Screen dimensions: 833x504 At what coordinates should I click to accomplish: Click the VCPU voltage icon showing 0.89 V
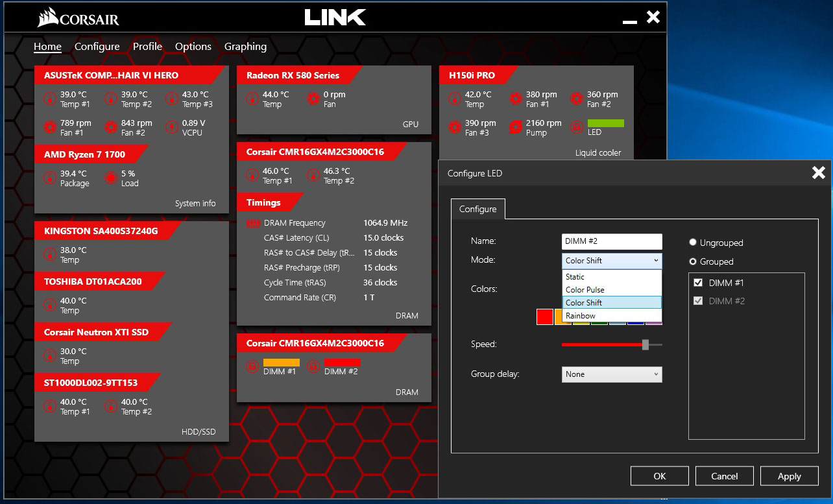pyautogui.click(x=172, y=127)
